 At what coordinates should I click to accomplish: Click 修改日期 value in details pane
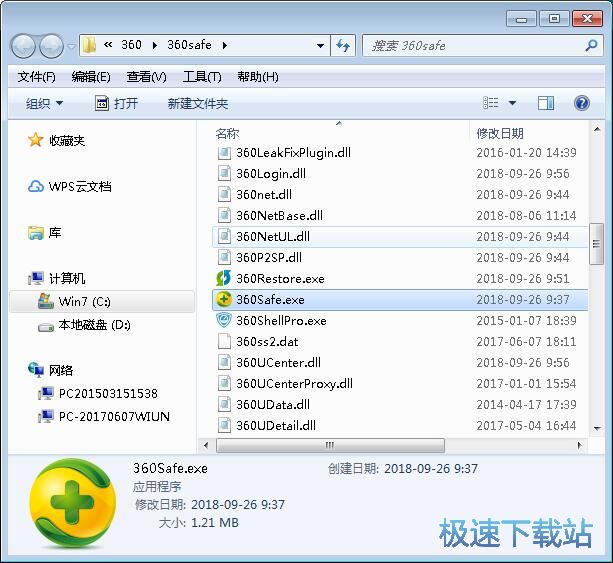238,505
